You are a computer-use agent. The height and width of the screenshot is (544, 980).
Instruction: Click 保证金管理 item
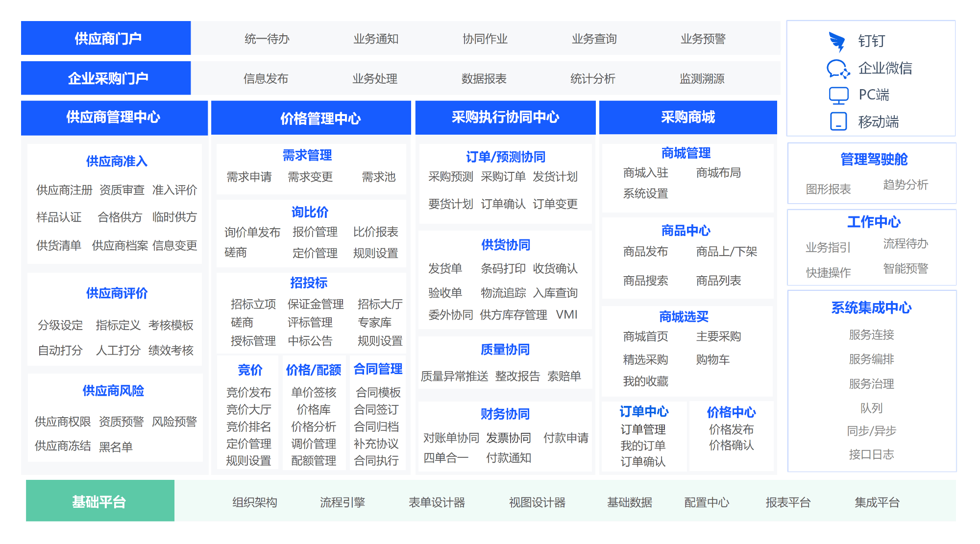coord(316,304)
